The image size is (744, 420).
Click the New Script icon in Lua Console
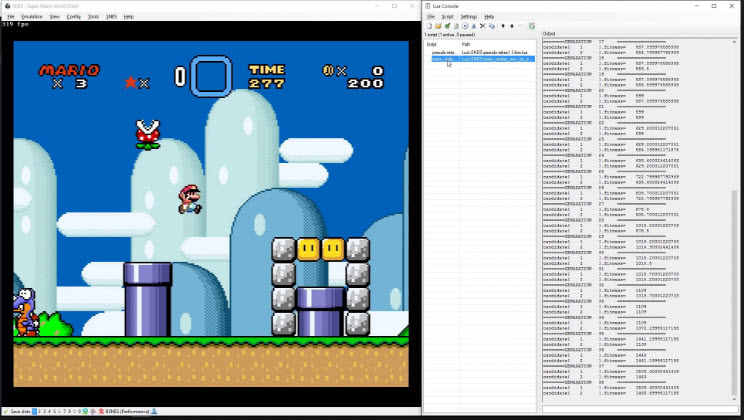pyautogui.click(x=429, y=26)
